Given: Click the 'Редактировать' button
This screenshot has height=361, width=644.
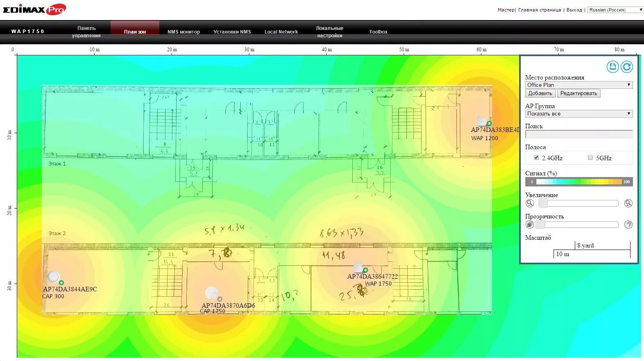Looking at the screenshot, I should click(578, 93).
